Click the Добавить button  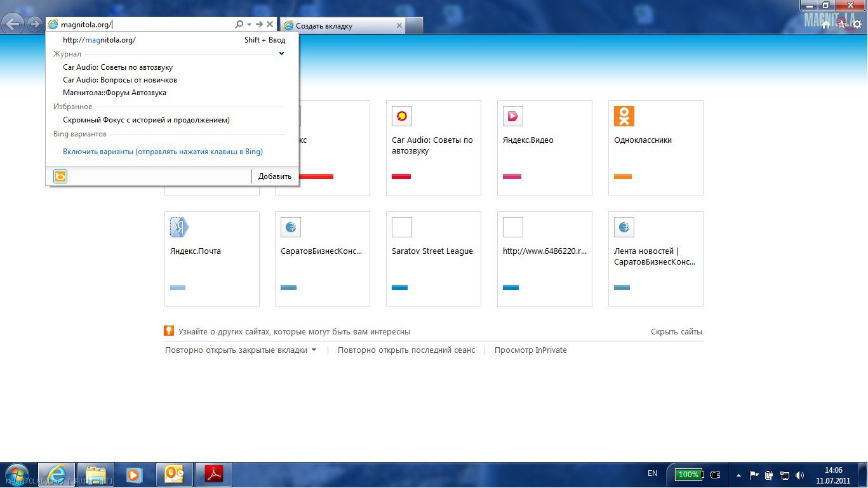click(274, 176)
